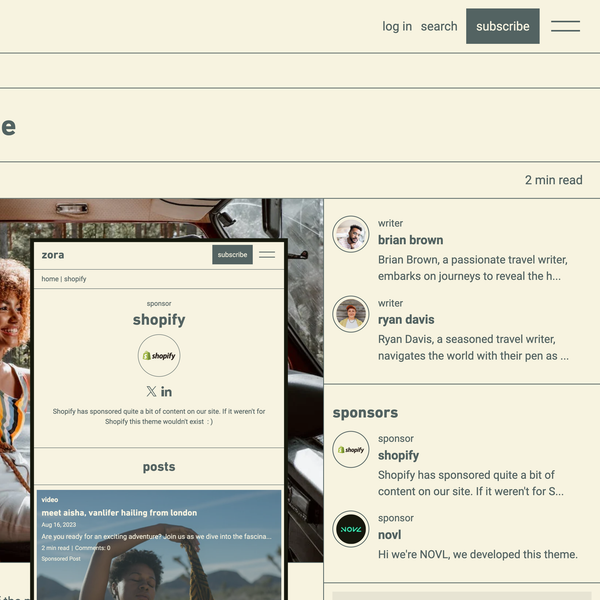Click the shopify breadcrumb in mockup

coord(75,279)
